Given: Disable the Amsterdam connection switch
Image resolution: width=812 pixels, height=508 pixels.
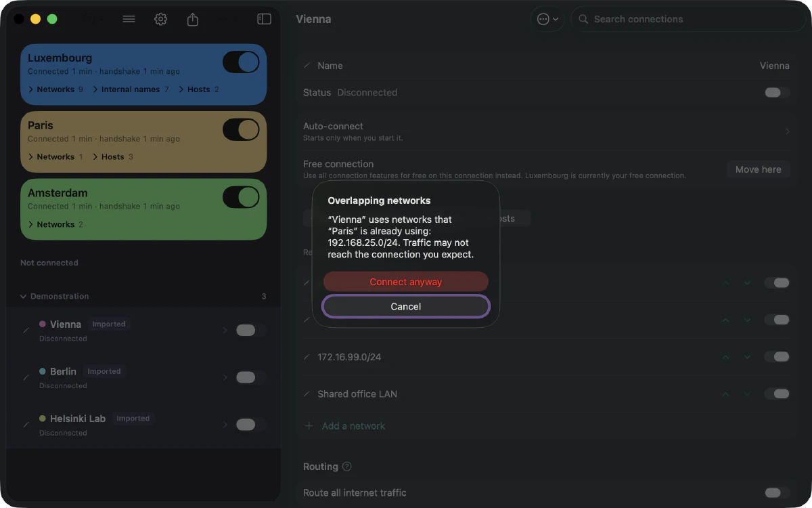Looking at the screenshot, I should click(241, 197).
